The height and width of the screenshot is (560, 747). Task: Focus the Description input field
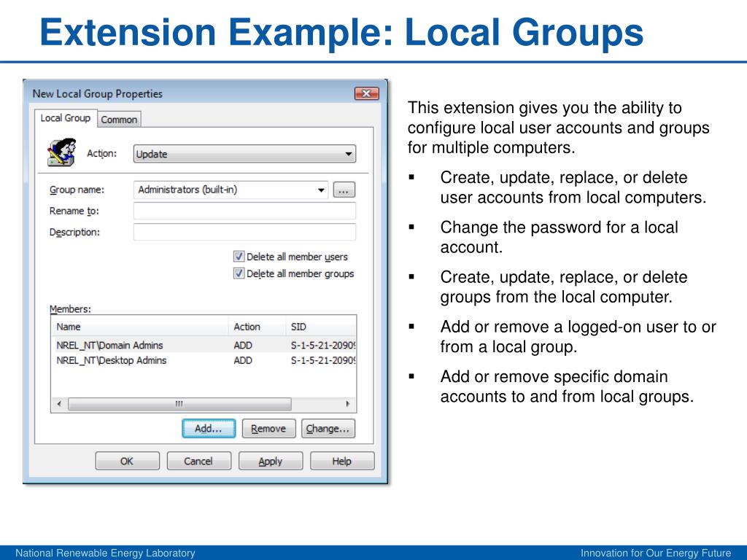(x=244, y=232)
